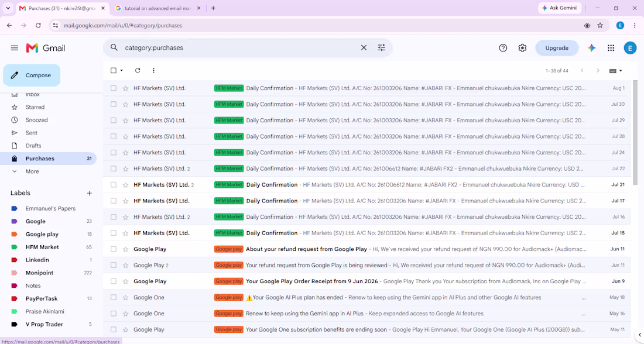Click the Gemini sparkle icon near Upgrade
Image resolution: width=644 pixels, height=344 pixels.
pos(591,48)
